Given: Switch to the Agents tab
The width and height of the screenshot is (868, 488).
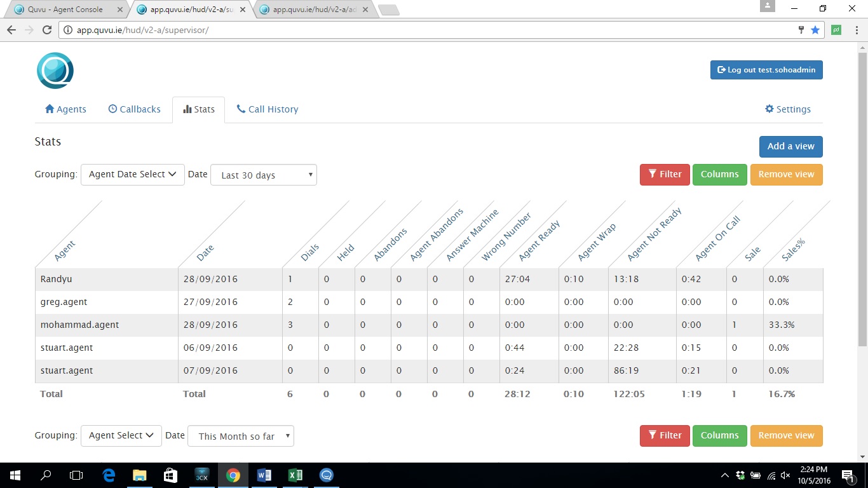Looking at the screenshot, I should 65,109.
